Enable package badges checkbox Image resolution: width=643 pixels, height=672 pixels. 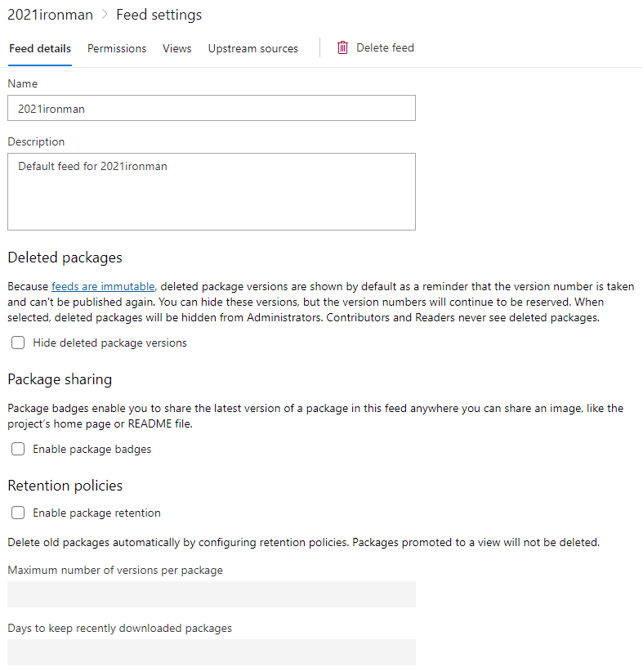(18, 449)
